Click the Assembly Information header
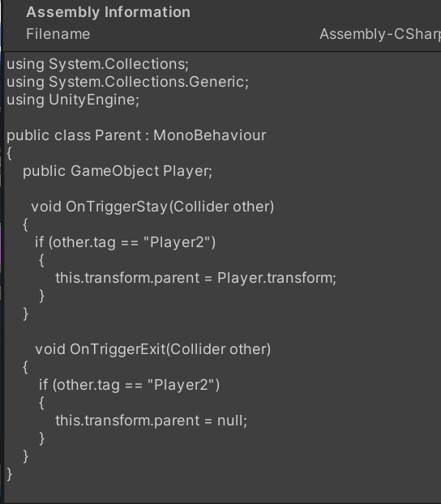 coord(108,12)
